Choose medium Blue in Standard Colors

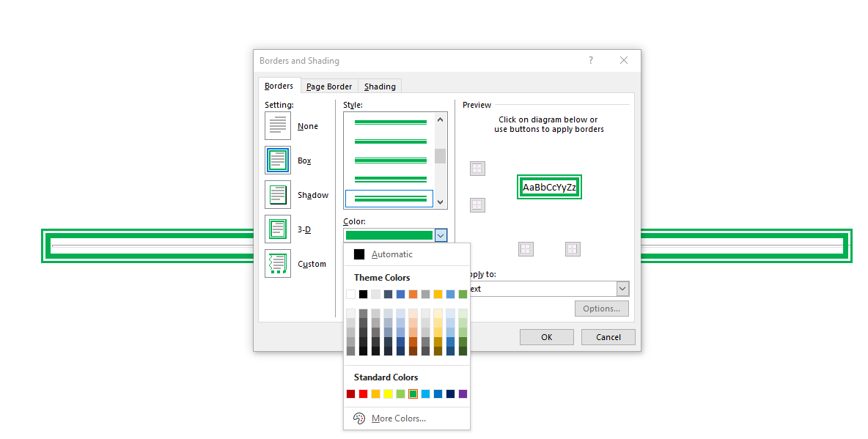(x=438, y=394)
